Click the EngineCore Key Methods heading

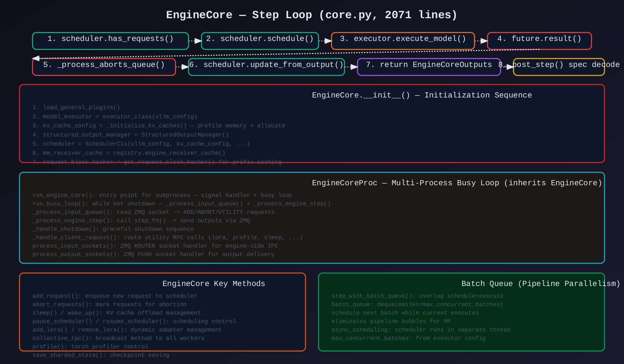coord(214,284)
